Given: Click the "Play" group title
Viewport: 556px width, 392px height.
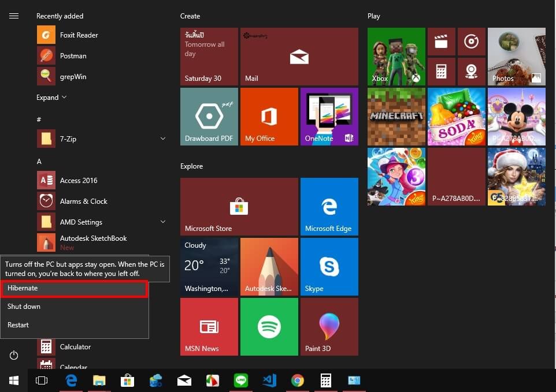Looking at the screenshot, I should pos(374,16).
